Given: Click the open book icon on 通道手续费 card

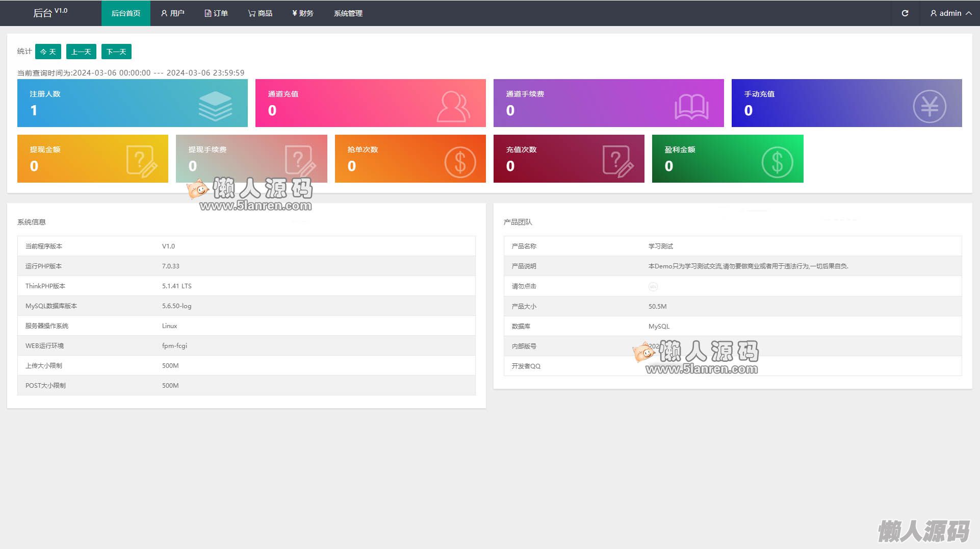Looking at the screenshot, I should point(691,107).
